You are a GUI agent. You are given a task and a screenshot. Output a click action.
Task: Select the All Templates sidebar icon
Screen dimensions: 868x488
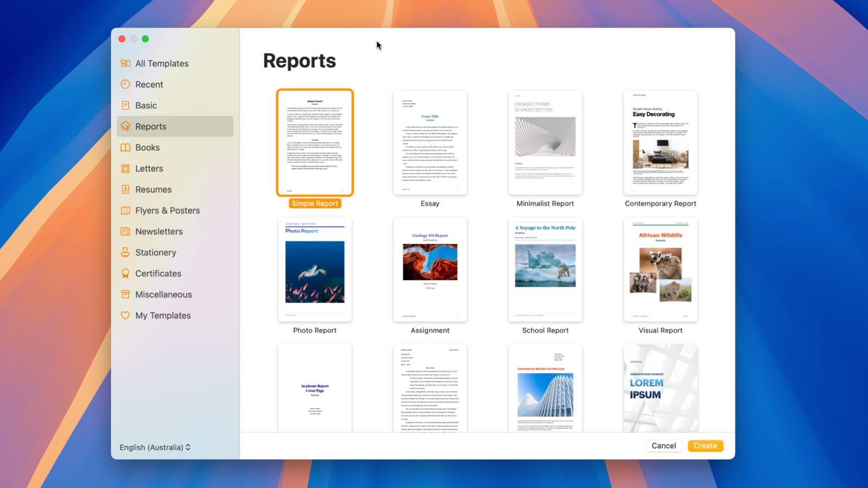click(125, 63)
